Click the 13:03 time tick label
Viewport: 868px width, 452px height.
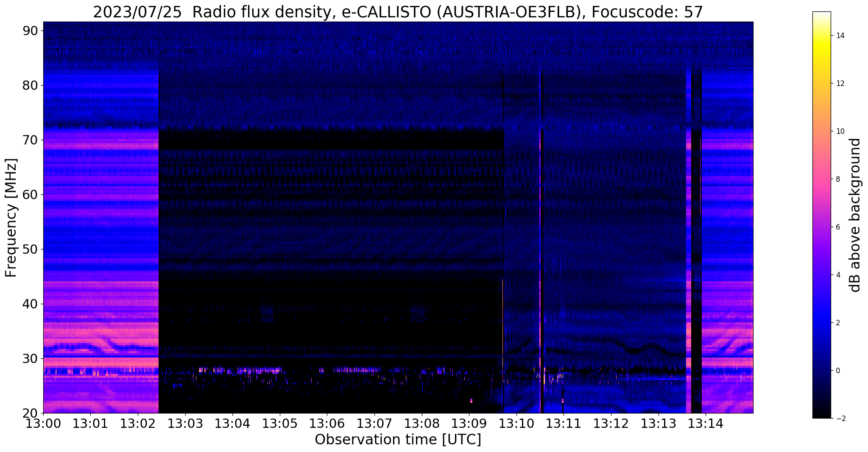coord(185,423)
